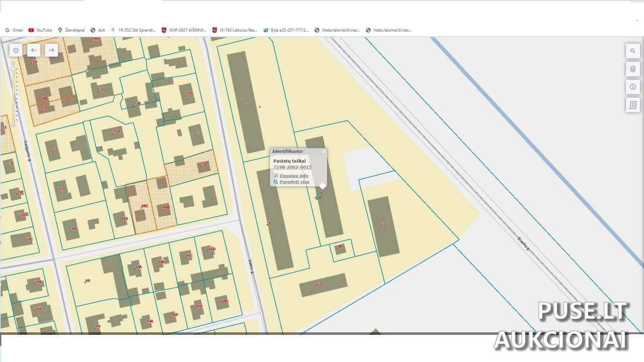Open the Žemėlapiai bookmark

click(71, 30)
